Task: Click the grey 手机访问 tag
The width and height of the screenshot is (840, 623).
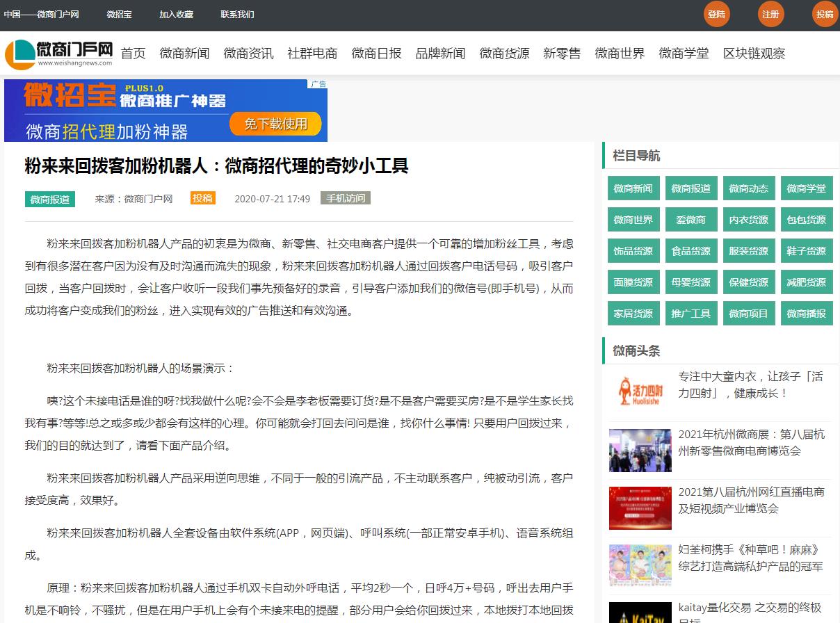Action: coord(346,198)
